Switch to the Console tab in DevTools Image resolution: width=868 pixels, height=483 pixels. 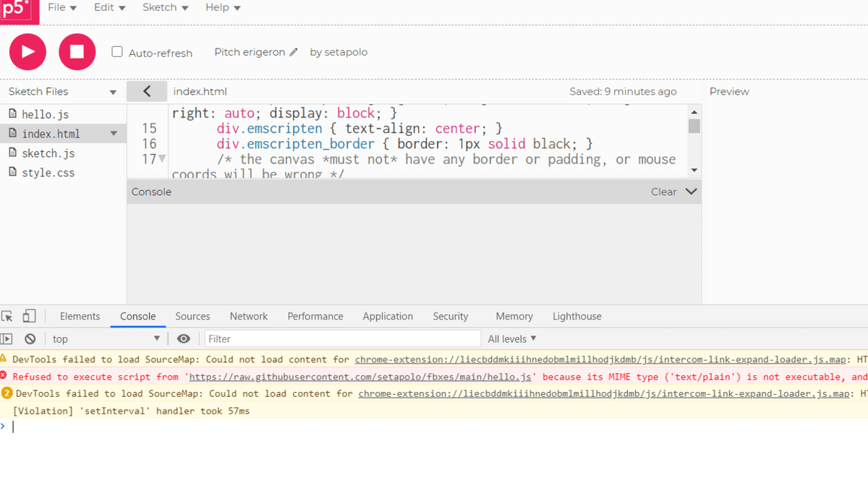tap(137, 316)
